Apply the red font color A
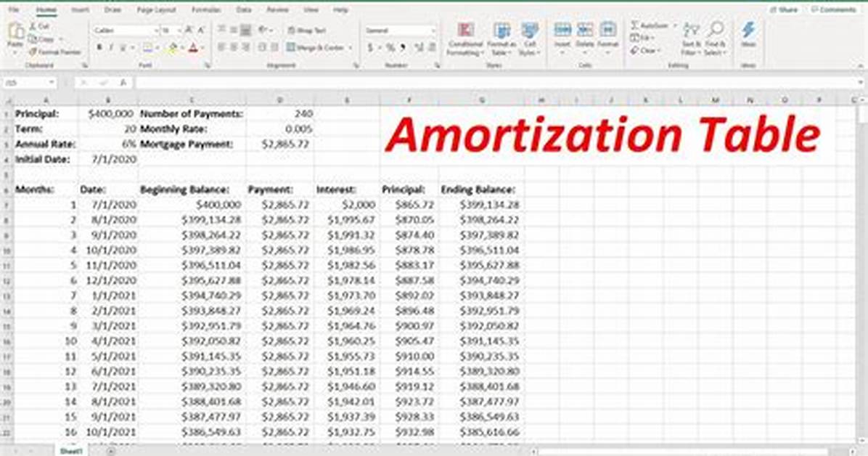868x456 pixels. coord(193,48)
